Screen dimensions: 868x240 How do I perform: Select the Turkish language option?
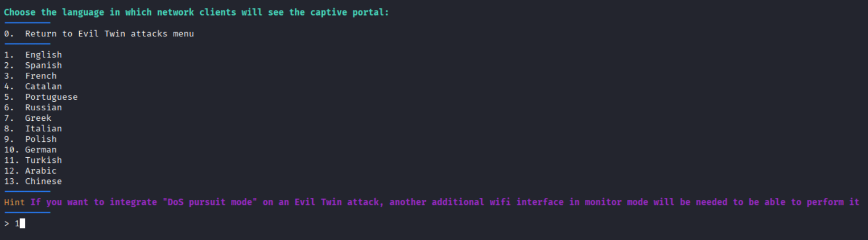43,160
